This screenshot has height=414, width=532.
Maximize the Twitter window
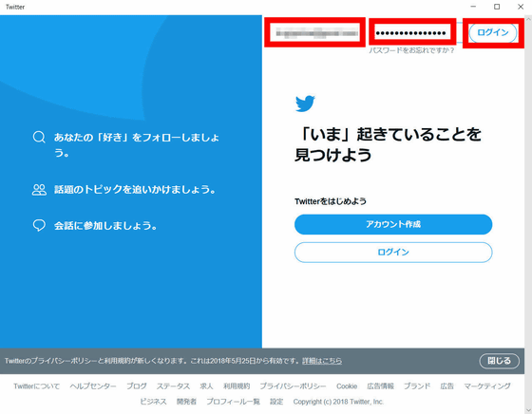coord(497,7)
